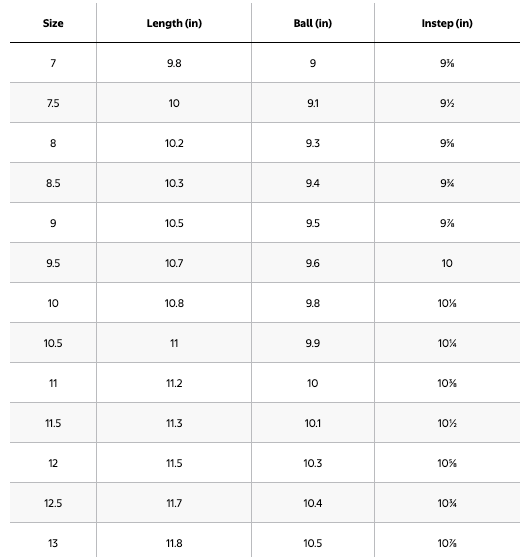Viewport: 530px width, 557px height.
Task: Click the length value 11.7 cell
Action: tap(174, 503)
